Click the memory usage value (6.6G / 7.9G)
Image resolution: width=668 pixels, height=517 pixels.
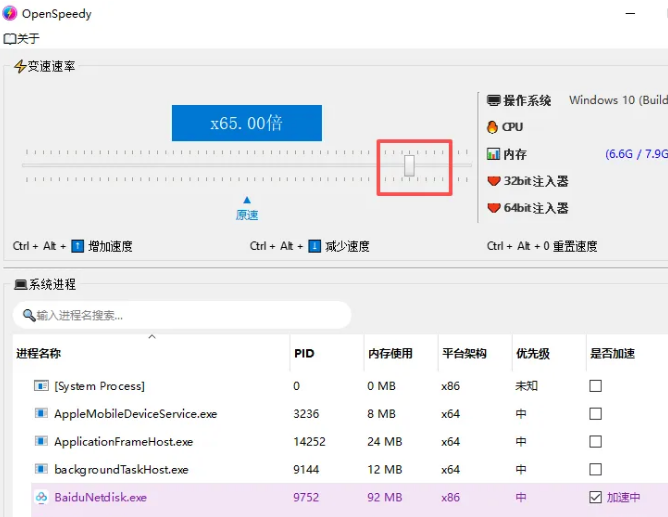636,154
